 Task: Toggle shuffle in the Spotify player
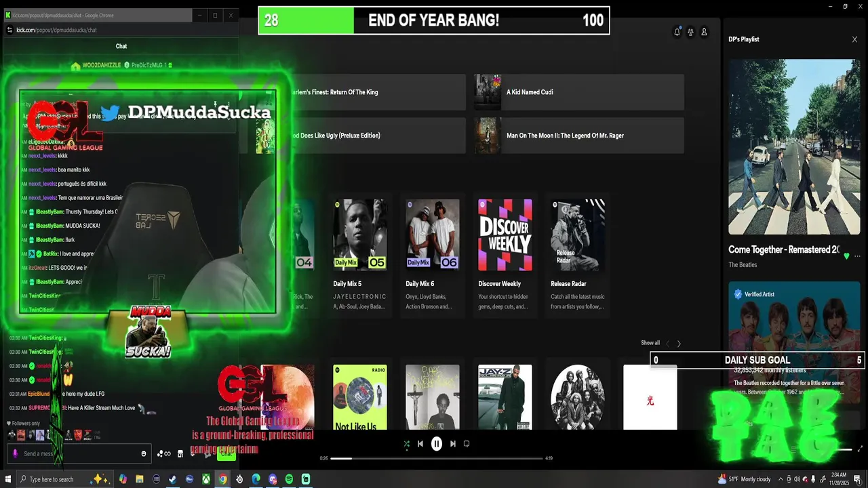(406, 444)
